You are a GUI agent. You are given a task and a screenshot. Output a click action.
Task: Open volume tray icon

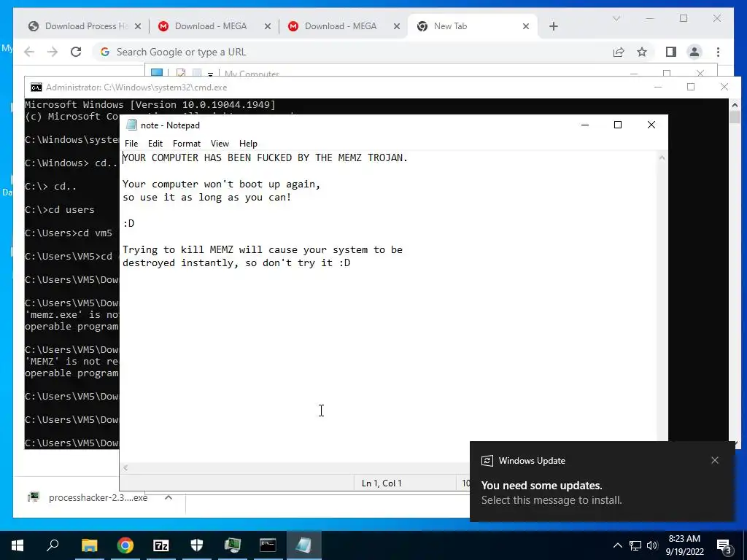652,545
